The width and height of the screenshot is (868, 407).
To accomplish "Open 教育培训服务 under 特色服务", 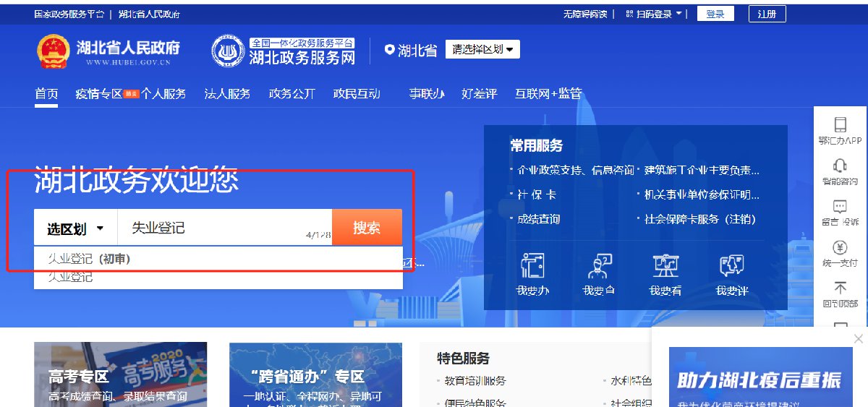I will tap(475, 381).
